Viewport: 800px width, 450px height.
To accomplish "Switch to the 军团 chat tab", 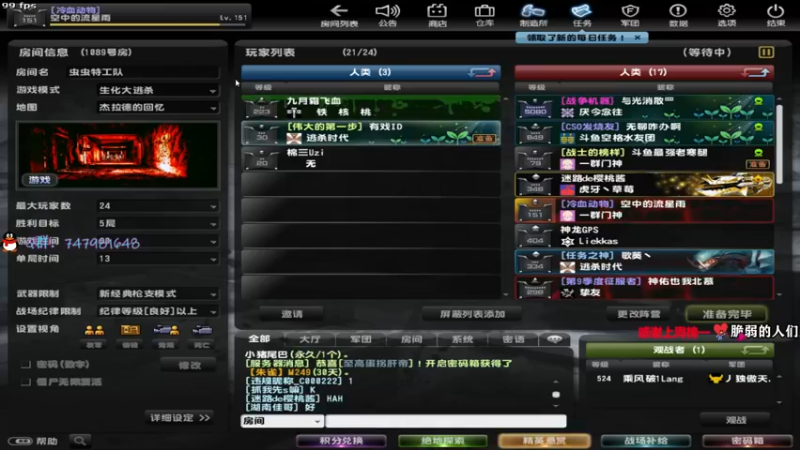I will 361,339.
